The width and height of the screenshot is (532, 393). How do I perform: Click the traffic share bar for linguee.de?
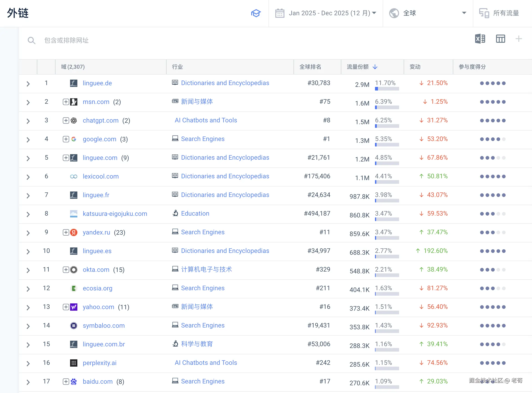[x=387, y=89]
